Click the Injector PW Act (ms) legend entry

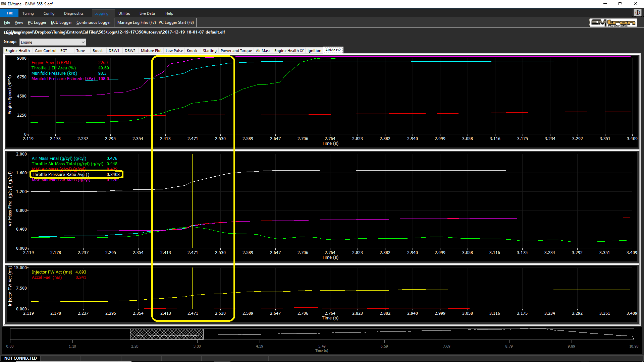52,272
